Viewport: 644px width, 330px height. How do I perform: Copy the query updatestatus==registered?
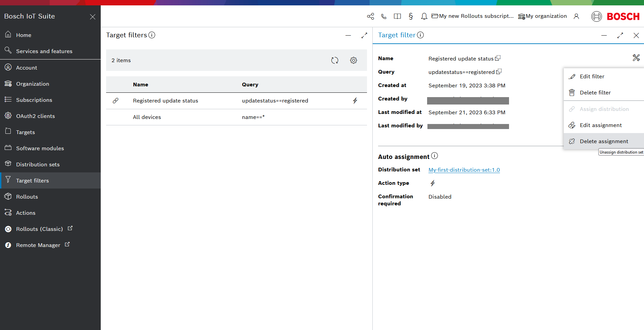click(x=499, y=72)
